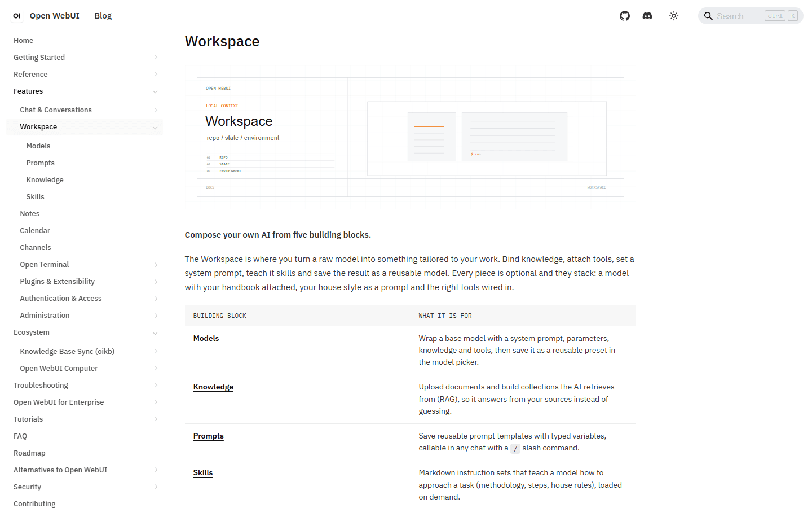Image resolution: width=812 pixels, height=508 pixels.
Task: Click the slash command code badge
Action: click(x=515, y=448)
